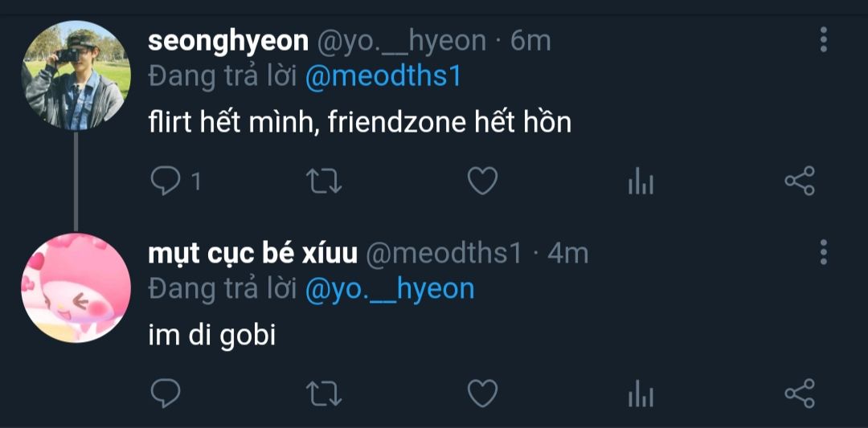Open the "im di gobi" reply text

pos(212,335)
